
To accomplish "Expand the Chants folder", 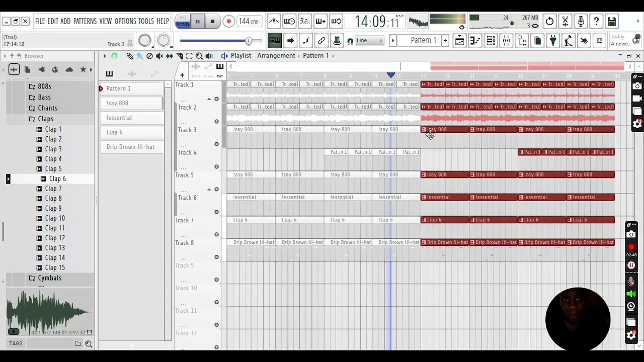I will point(47,108).
